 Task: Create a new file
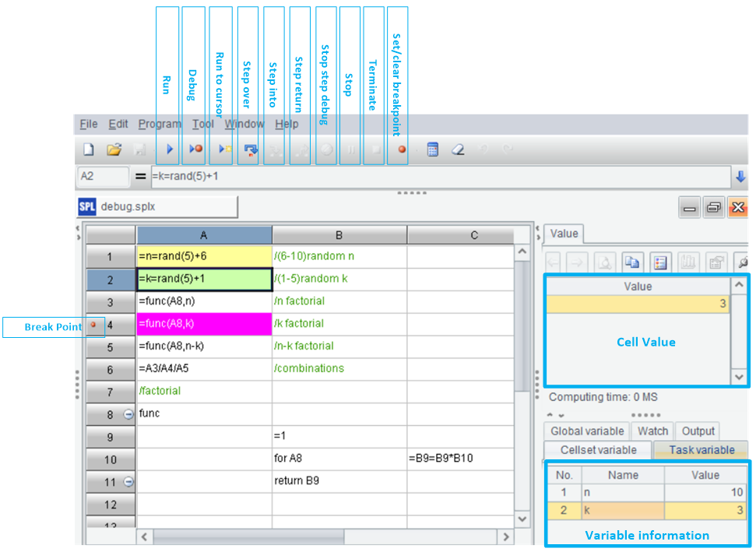tap(87, 149)
